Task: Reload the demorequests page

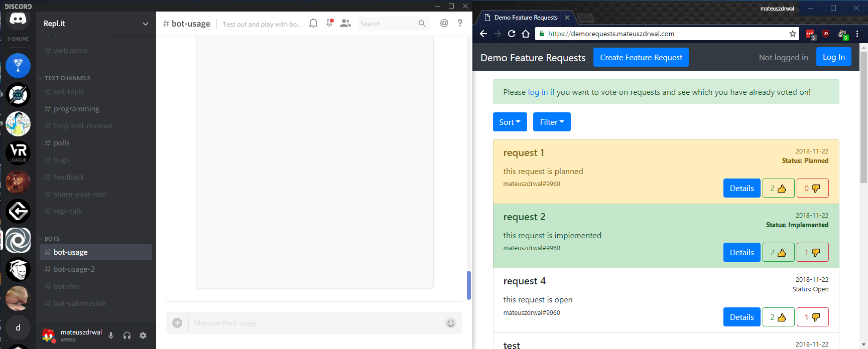Action: point(512,34)
